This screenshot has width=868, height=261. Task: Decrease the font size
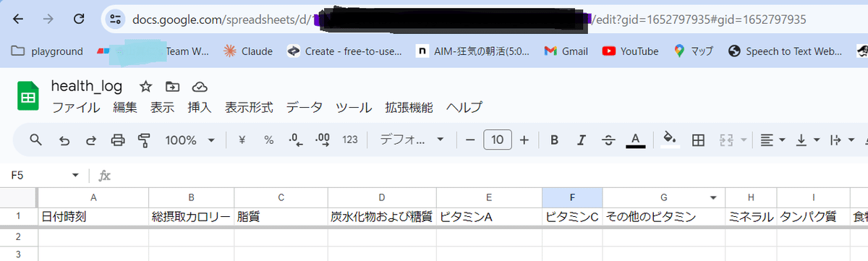coord(470,140)
